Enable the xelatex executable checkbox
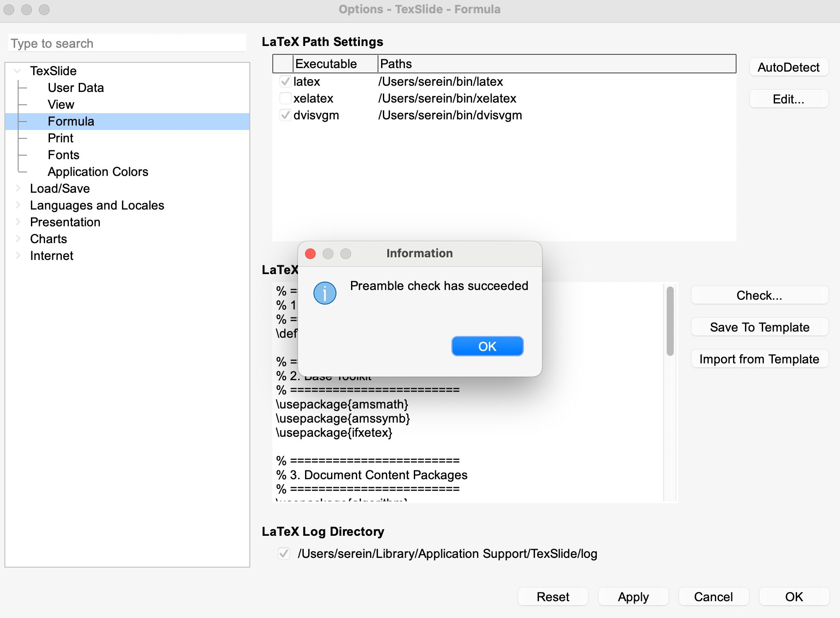Screen dimensions: 840x618 pyautogui.click(x=285, y=98)
